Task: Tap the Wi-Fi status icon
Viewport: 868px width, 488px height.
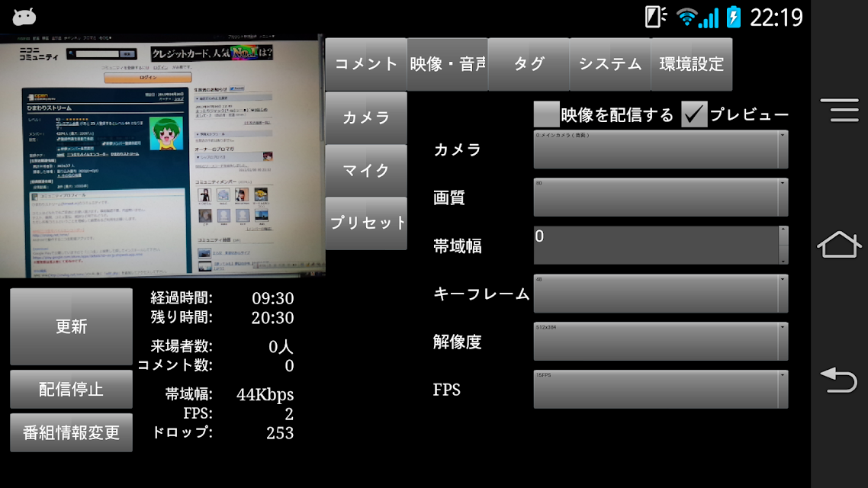Action: (x=687, y=17)
